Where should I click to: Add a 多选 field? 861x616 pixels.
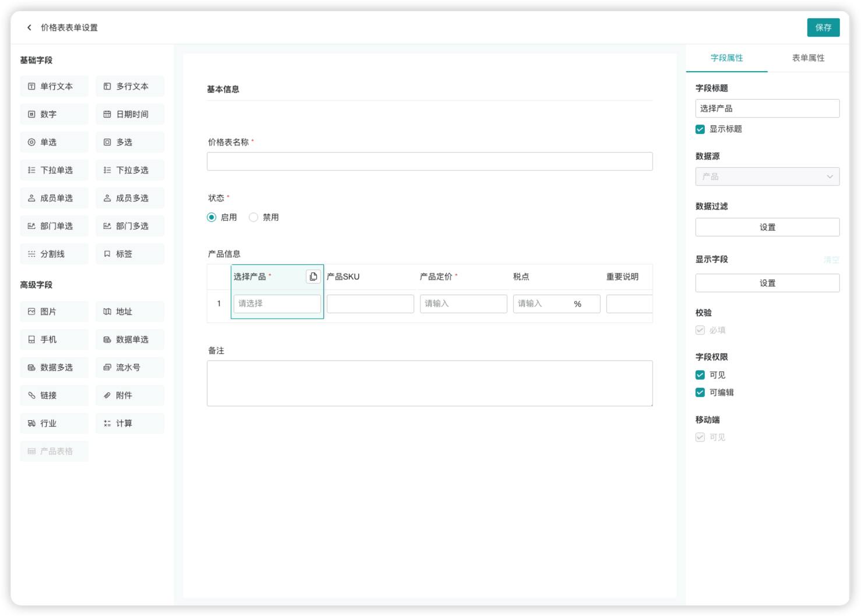(x=130, y=142)
